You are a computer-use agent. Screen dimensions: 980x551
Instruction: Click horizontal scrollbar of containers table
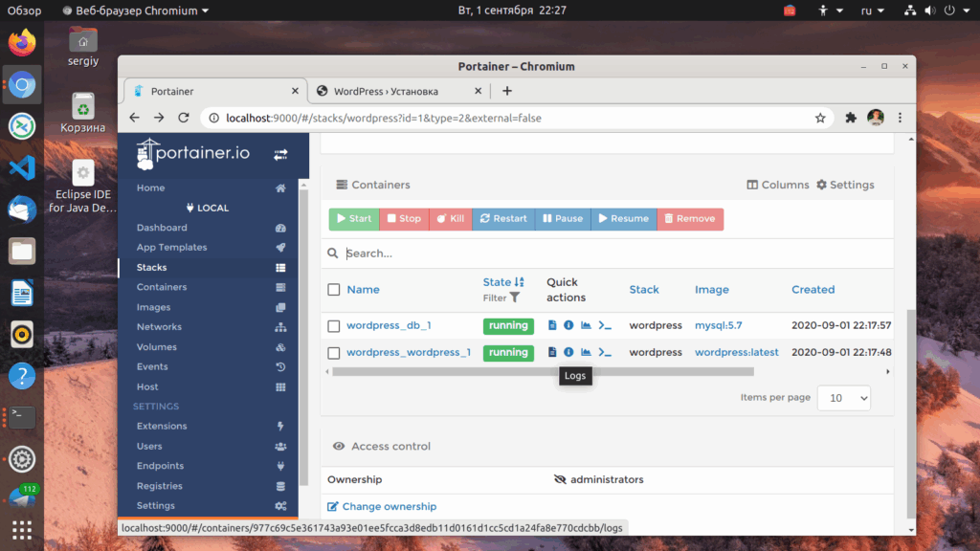pos(544,372)
